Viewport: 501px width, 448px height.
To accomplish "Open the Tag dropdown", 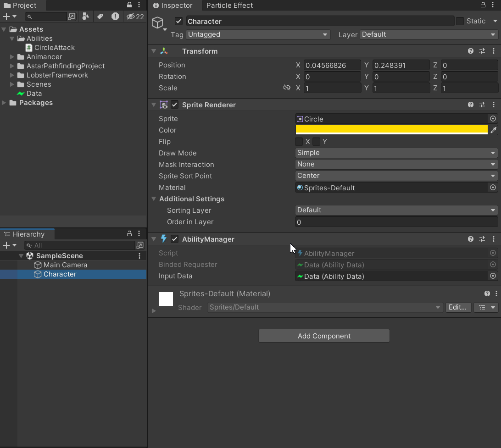I will click(257, 34).
